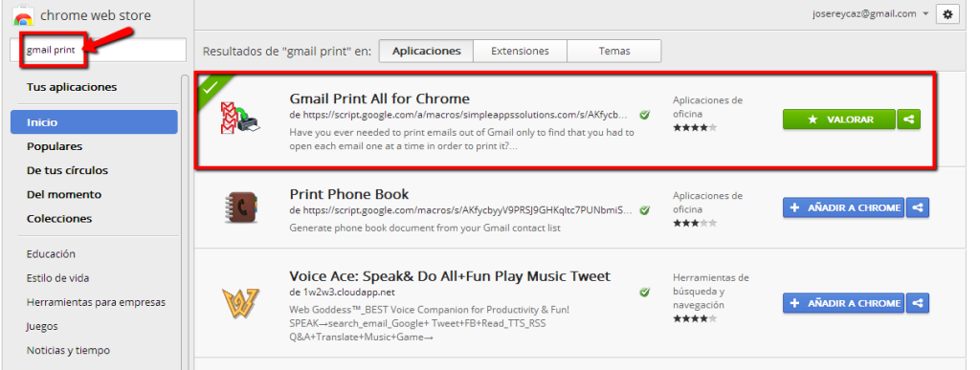Viewport: 980px width, 370px height.
Task: Click verified checkmark beside Print Phone Book
Action: [x=644, y=210]
